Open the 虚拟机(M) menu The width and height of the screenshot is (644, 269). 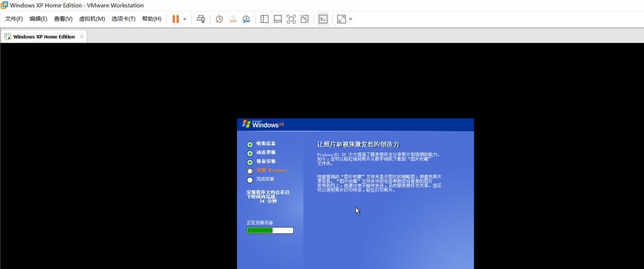tap(92, 19)
